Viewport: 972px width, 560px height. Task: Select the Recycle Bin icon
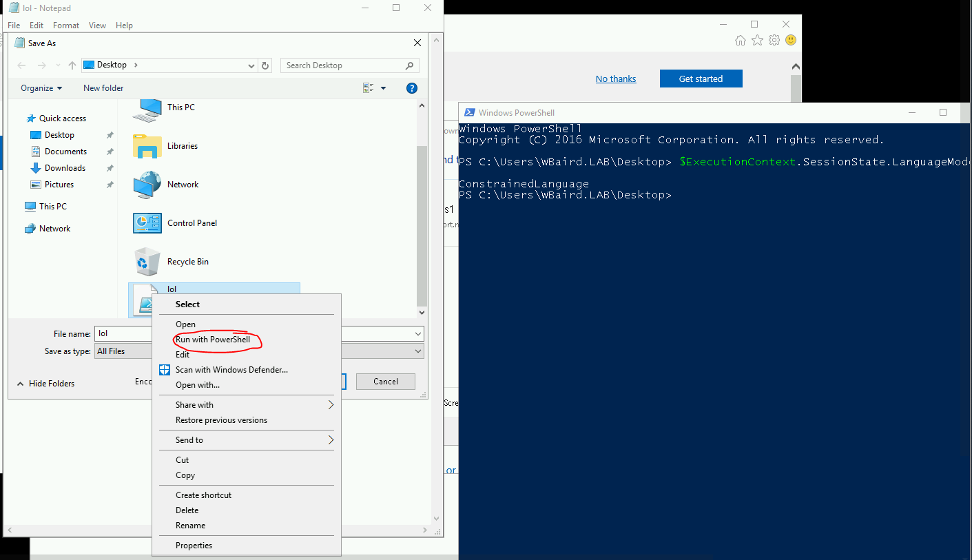[147, 262]
